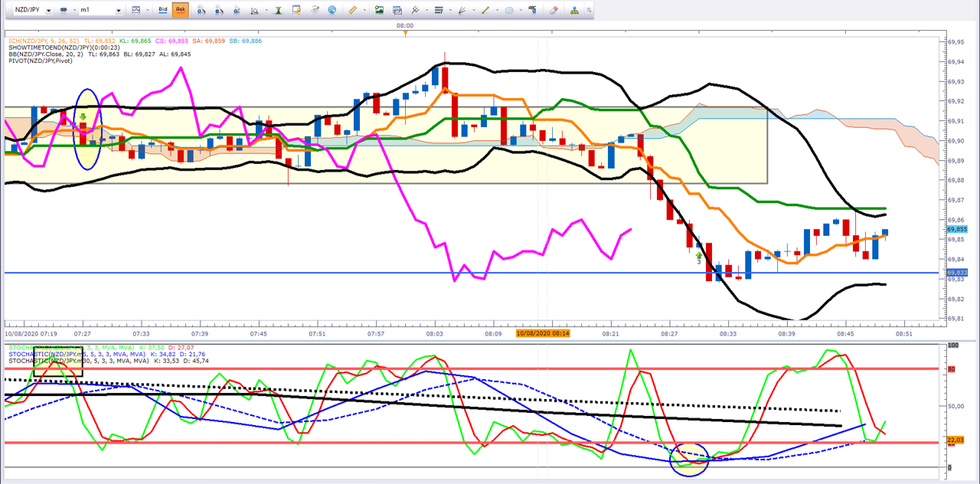Click the chart snapshot picture icon
The width and height of the screenshot is (980, 484).
[x=397, y=10]
